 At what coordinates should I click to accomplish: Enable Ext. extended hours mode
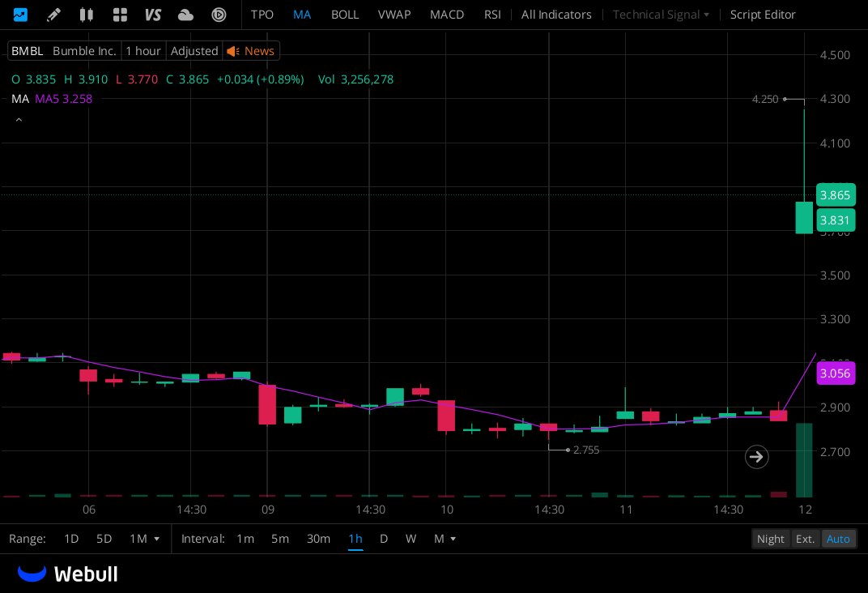805,539
